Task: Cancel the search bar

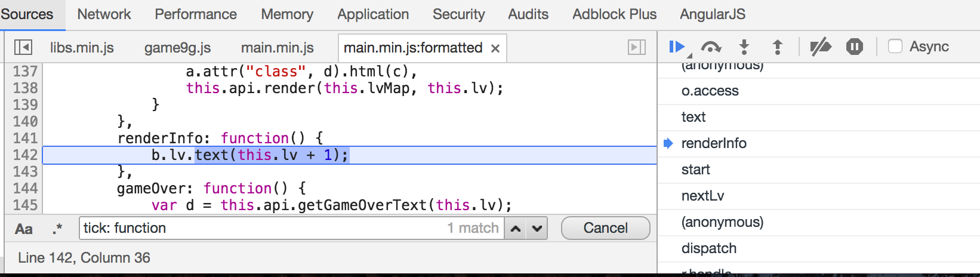Action: click(605, 228)
